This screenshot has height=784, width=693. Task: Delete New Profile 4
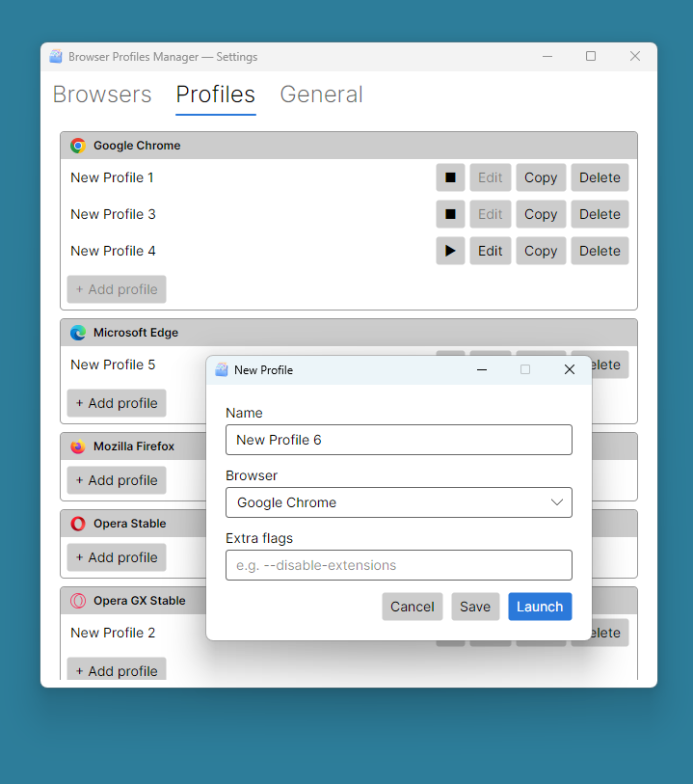600,251
